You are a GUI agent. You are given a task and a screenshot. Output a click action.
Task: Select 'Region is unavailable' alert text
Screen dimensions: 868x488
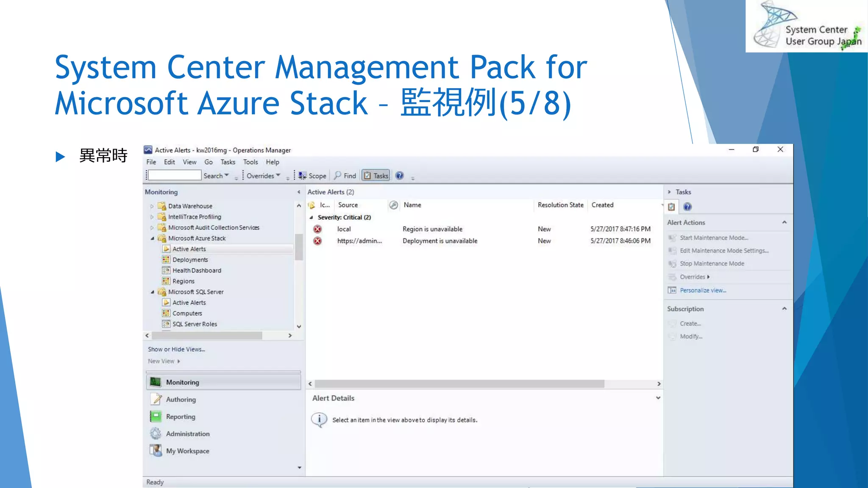[x=432, y=229]
